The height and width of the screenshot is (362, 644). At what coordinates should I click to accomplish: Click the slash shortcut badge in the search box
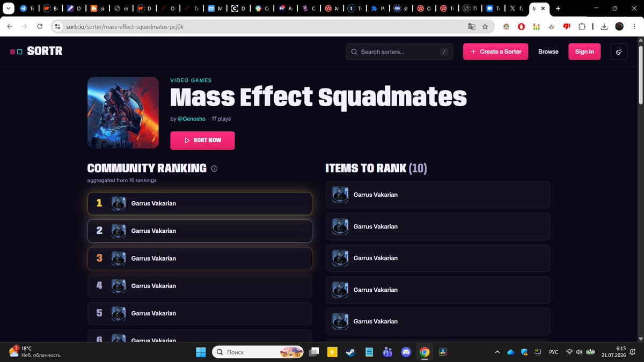444,51
